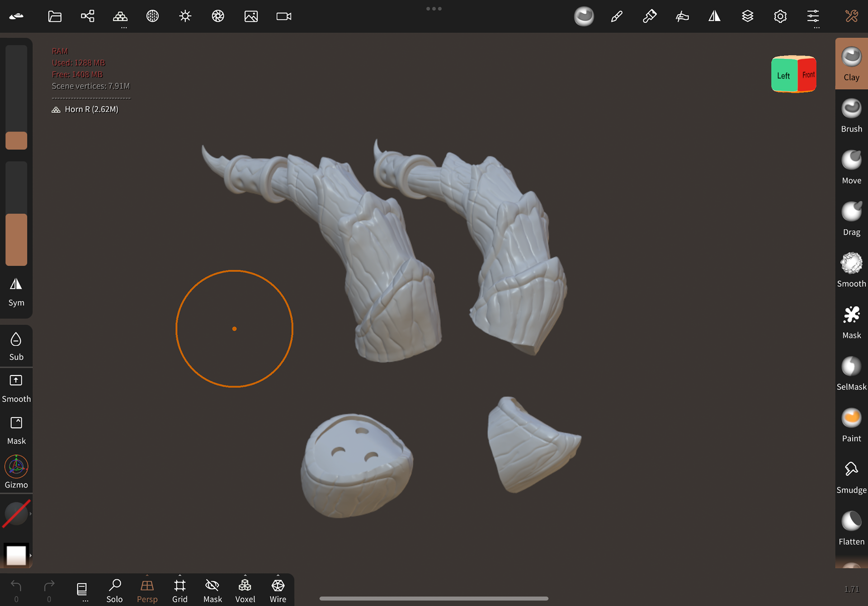Open the settings gear menu
The image size is (868, 606).
click(x=780, y=16)
